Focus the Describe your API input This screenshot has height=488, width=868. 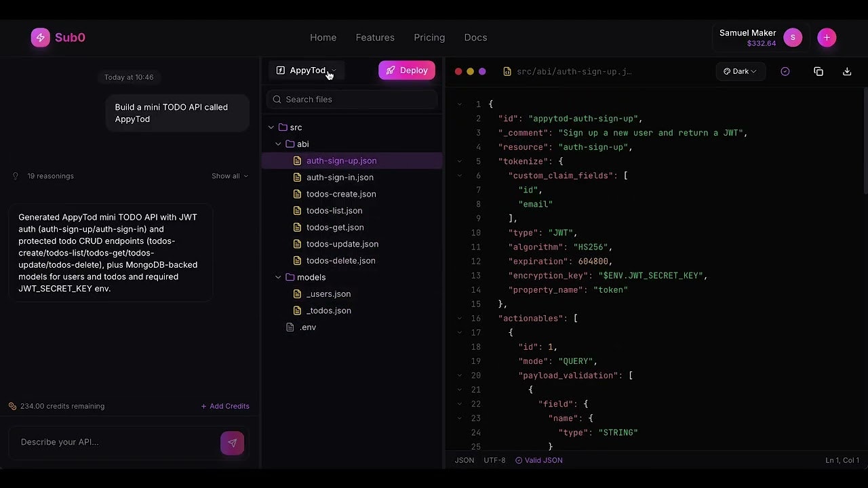[x=117, y=442]
